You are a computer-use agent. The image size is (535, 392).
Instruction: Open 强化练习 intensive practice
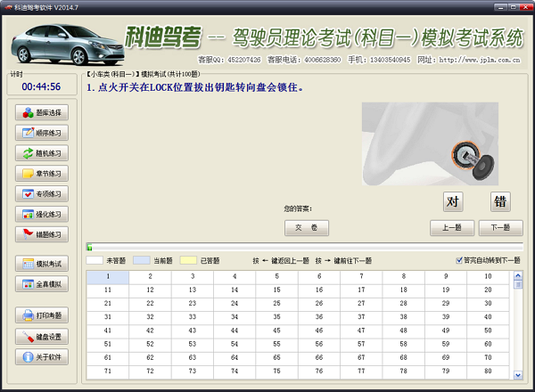click(x=42, y=214)
